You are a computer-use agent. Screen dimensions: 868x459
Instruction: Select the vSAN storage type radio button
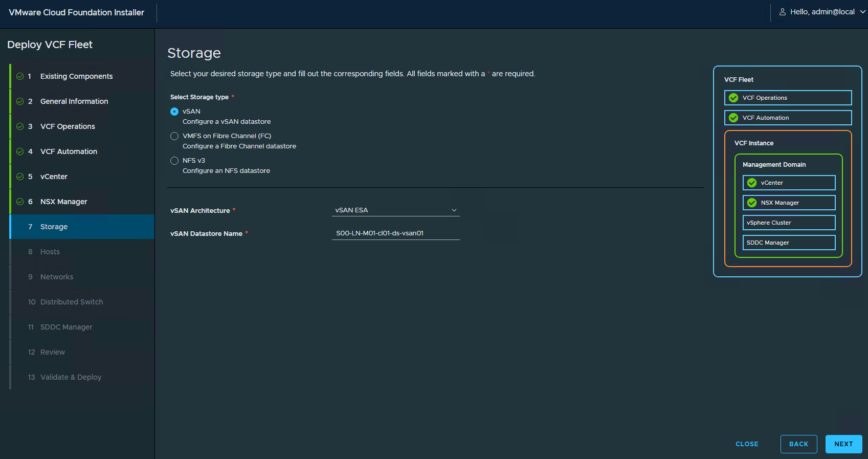[x=174, y=112]
